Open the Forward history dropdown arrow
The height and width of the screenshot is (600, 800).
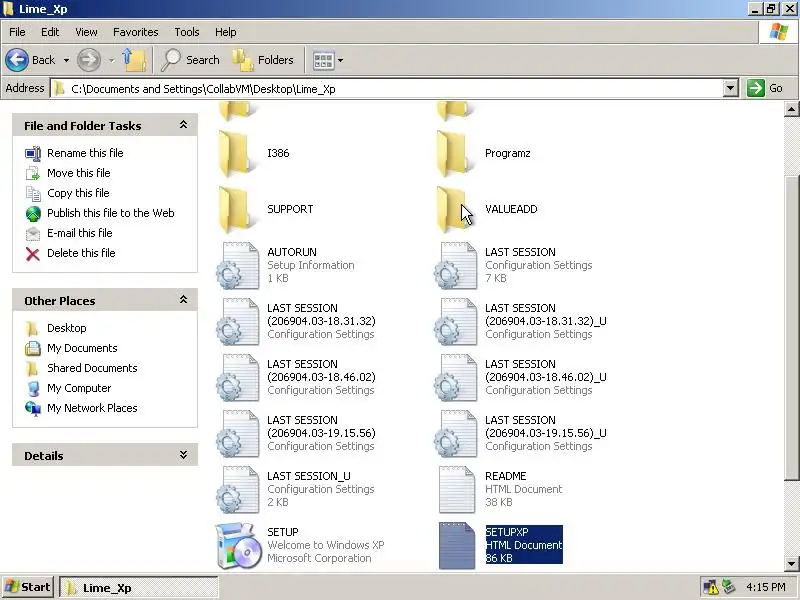click(x=111, y=60)
